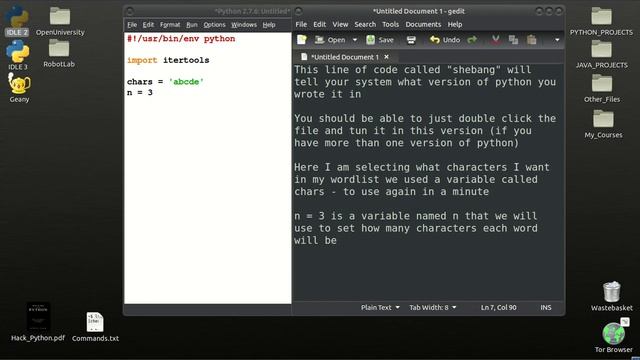Viewport: 640px width, 360px height.
Task: Click the shebang line in IDLE editor
Action: click(181, 39)
